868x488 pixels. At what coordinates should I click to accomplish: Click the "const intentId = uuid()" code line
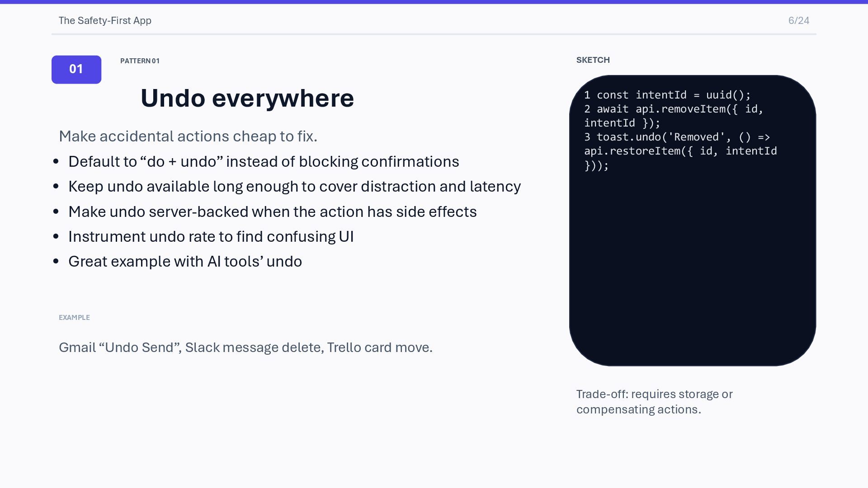pos(667,95)
